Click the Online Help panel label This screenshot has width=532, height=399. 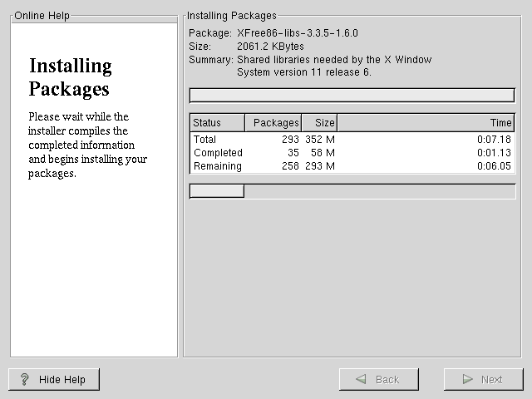coord(42,16)
